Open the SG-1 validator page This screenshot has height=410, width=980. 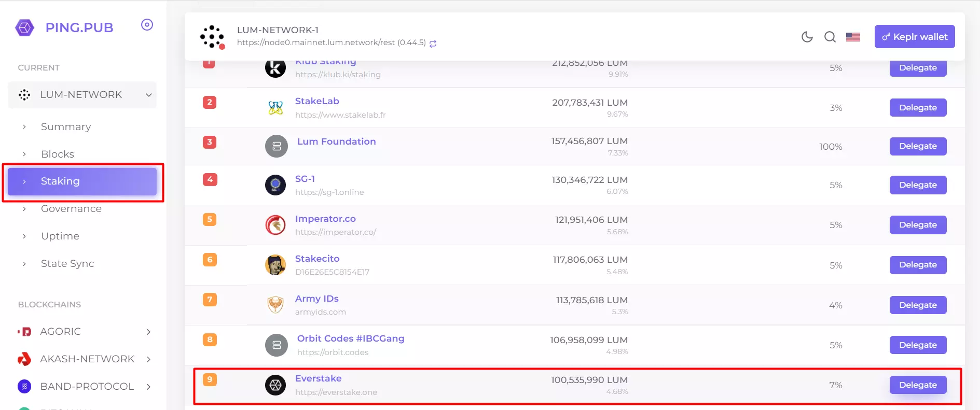[305, 179]
